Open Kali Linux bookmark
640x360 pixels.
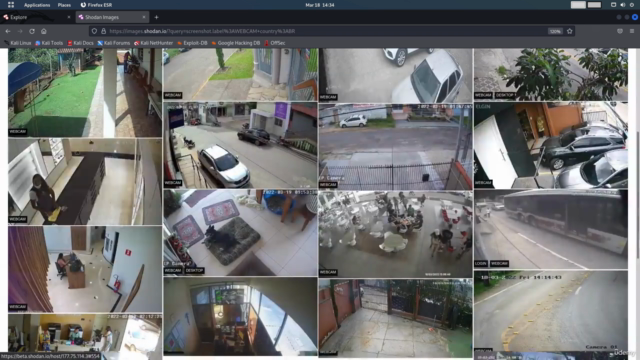pyautogui.click(x=18, y=43)
